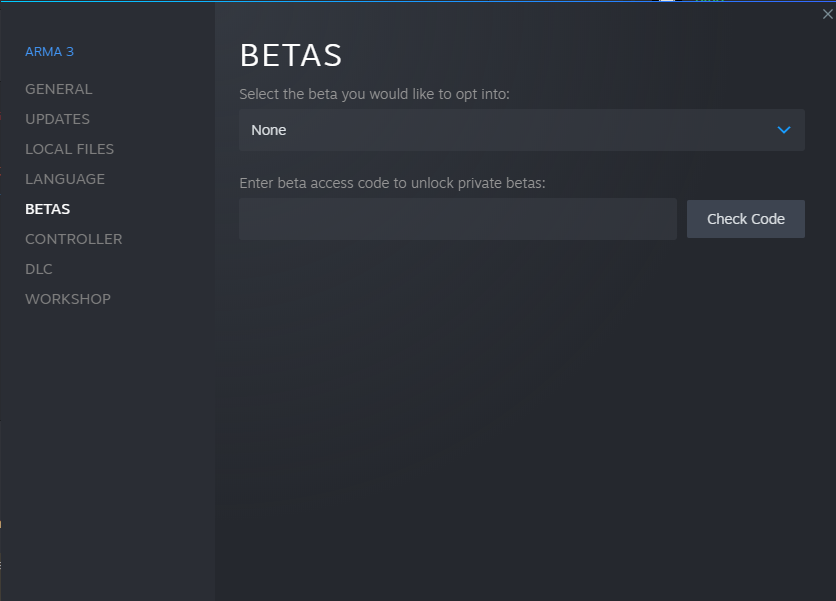Click the ARMA 3 game title link

(50, 52)
